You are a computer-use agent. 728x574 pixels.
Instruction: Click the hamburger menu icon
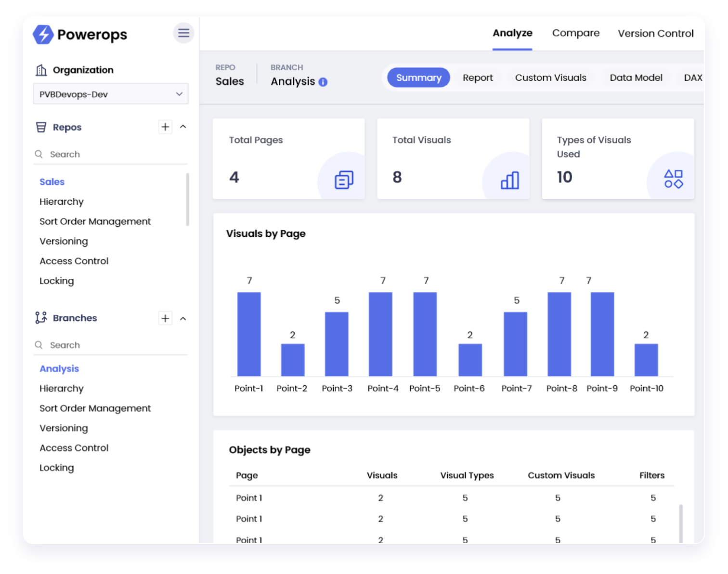(x=183, y=33)
